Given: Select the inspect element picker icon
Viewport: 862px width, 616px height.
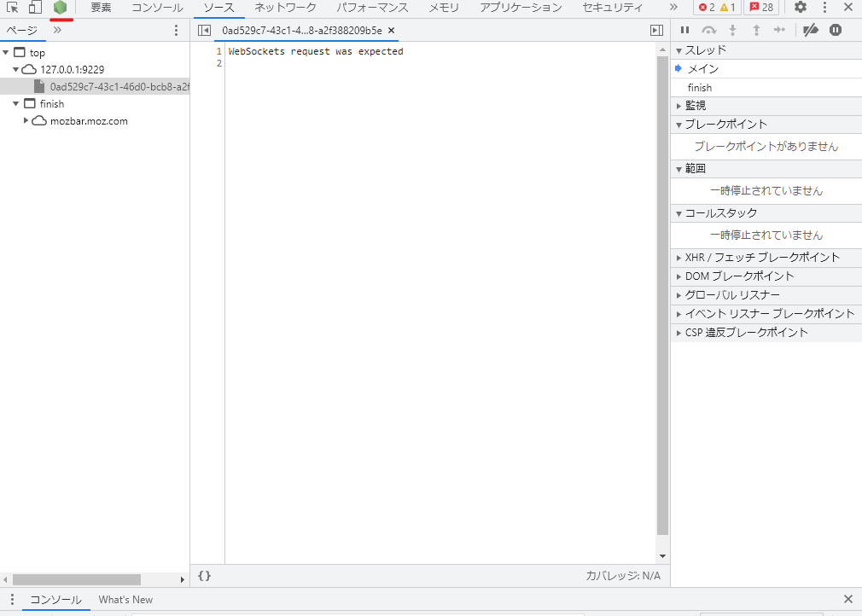Looking at the screenshot, I should coord(12,7).
